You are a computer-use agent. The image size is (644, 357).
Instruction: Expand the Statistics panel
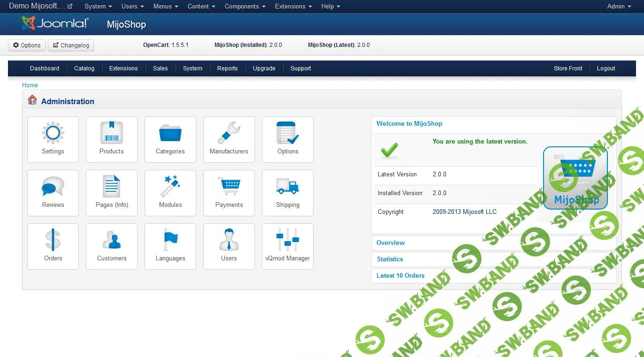coord(390,259)
